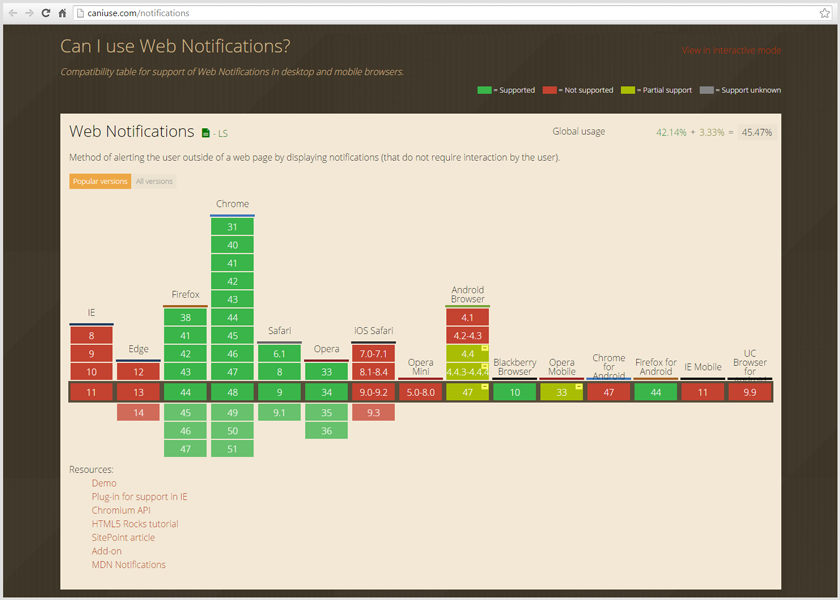840x600 pixels.
Task: Select the iOS Safari 9.3 cell
Action: pos(373,412)
